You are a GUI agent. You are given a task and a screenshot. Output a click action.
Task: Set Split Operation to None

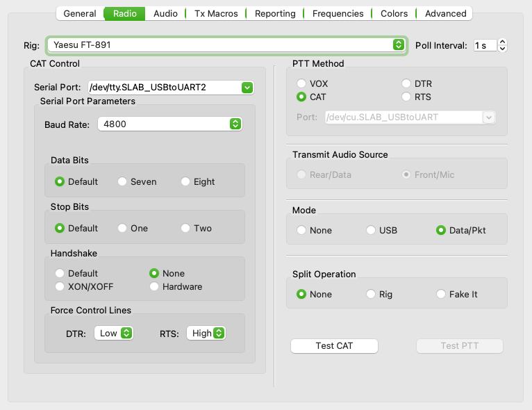[314, 294]
